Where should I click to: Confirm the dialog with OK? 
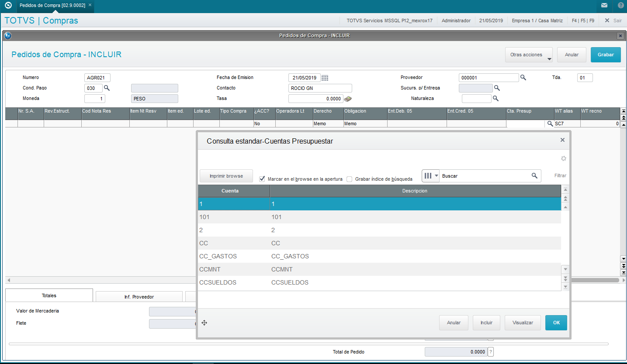(556, 323)
